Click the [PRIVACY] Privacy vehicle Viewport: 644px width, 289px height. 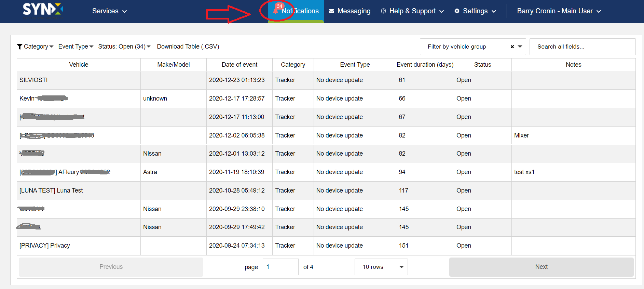click(x=45, y=246)
